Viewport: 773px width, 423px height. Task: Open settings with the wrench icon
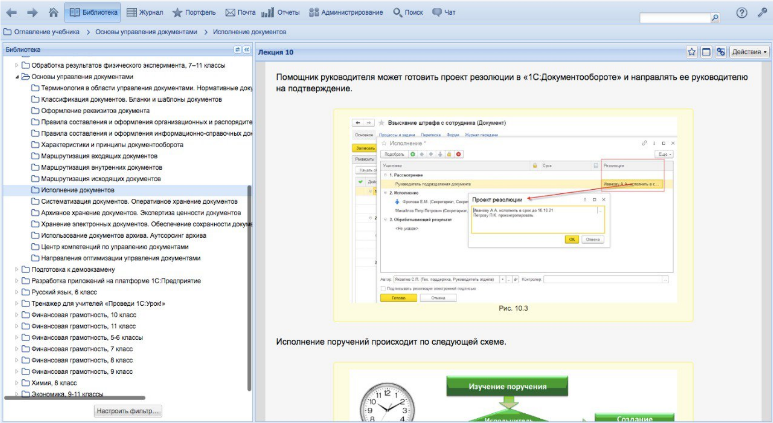tap(762, 13)
